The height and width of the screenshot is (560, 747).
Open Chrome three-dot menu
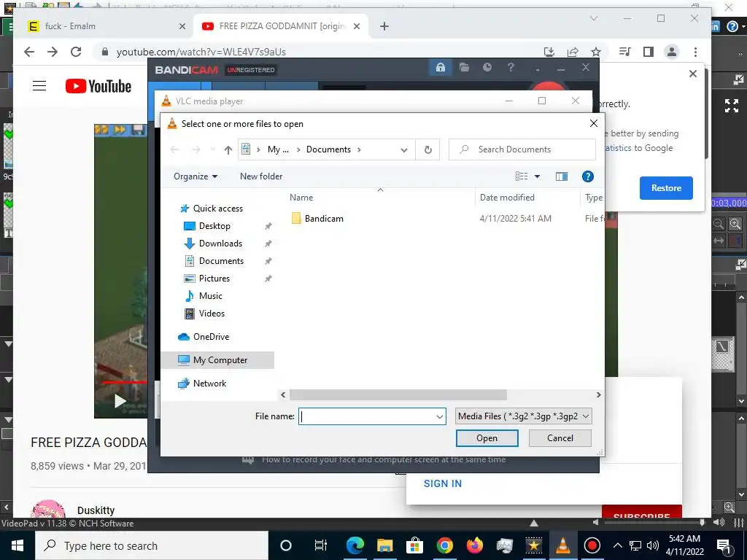click(x=695, y=52)
